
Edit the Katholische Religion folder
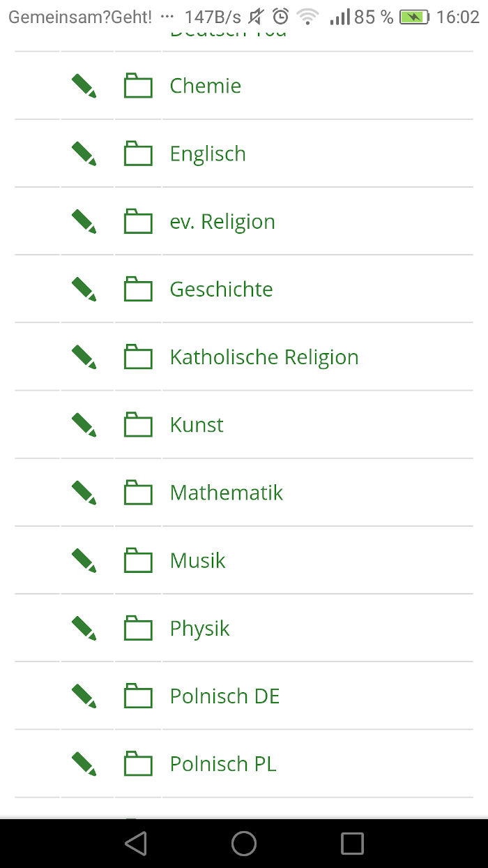click(84, 357)
